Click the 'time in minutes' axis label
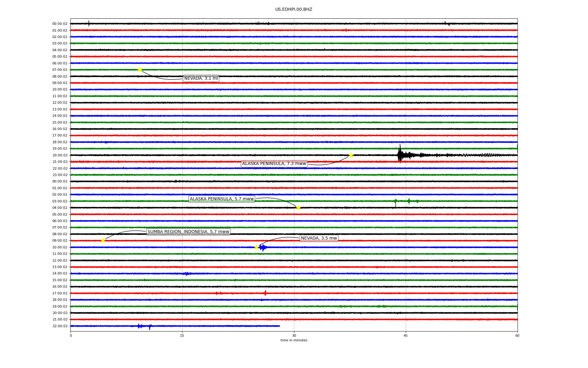This screenshot has height=368, width=588. (x=294, y=340)
